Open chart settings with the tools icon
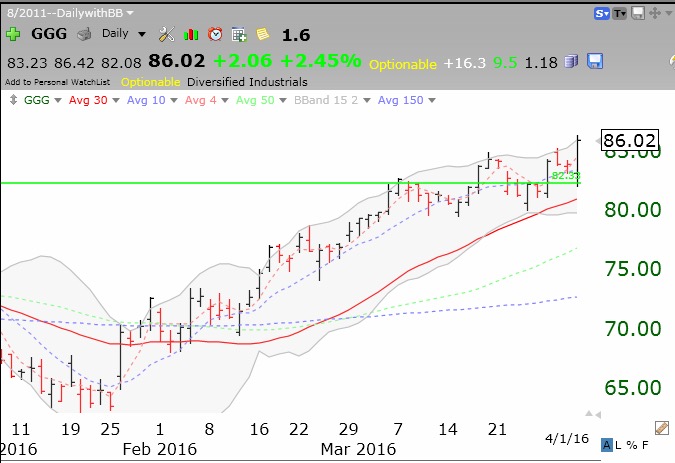This screenshot has width=675, height=463. tap(167, 33)
